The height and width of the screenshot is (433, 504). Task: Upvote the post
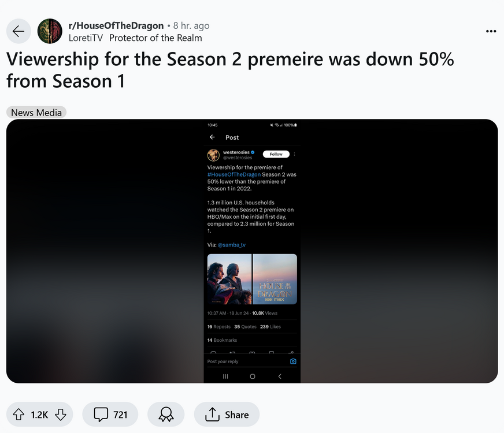point(19,415)
